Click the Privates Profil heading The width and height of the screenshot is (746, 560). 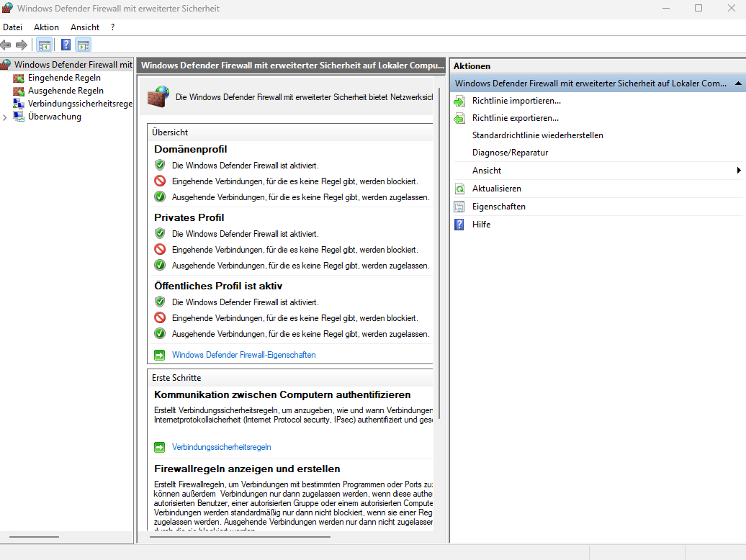[189, 217]
